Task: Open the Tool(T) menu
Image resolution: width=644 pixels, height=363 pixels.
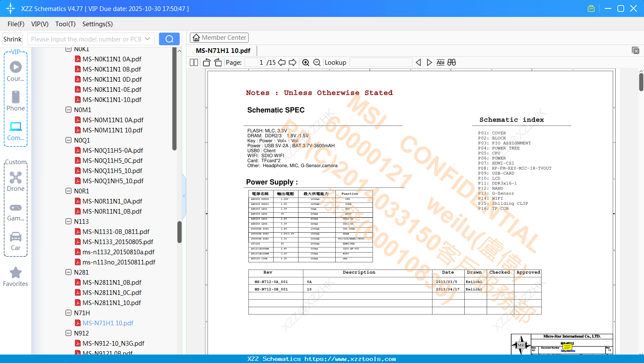Action: [x=66, y=24]
